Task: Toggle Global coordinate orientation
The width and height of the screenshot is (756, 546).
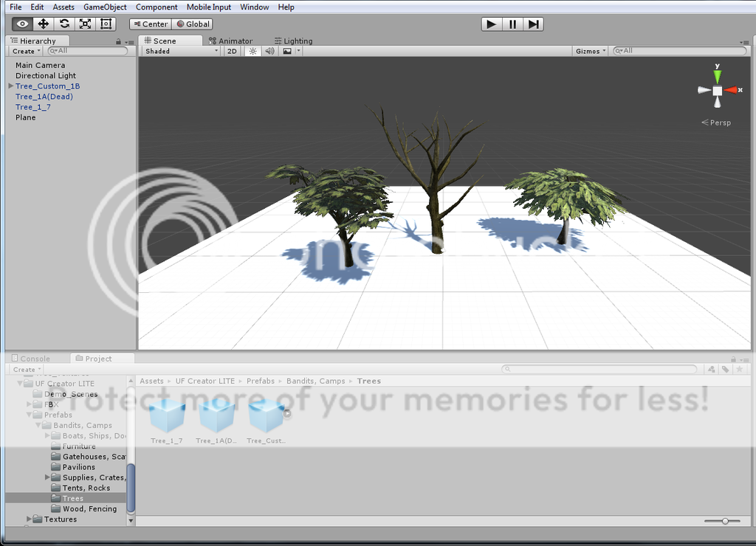Action: pyautogui.click(x=193, y=24)
